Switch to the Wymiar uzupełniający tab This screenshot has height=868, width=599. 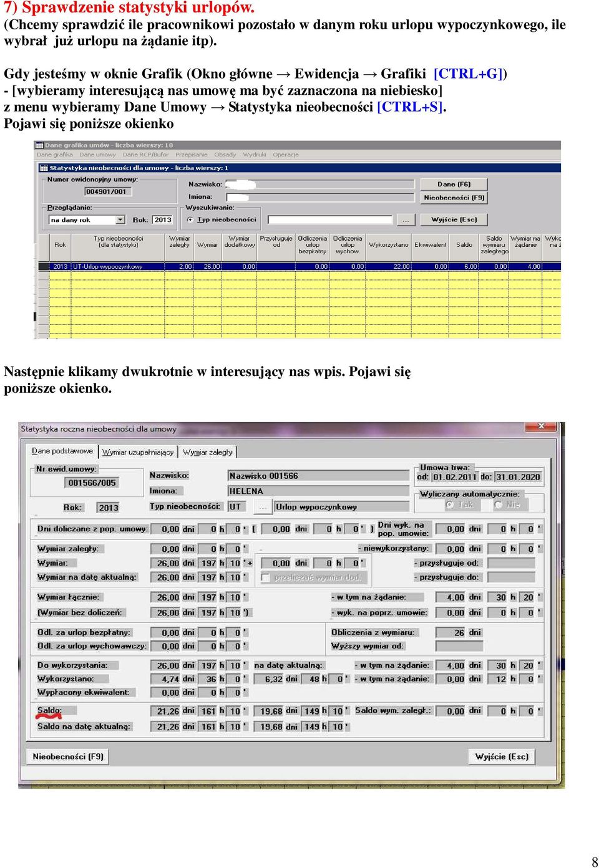138,452
